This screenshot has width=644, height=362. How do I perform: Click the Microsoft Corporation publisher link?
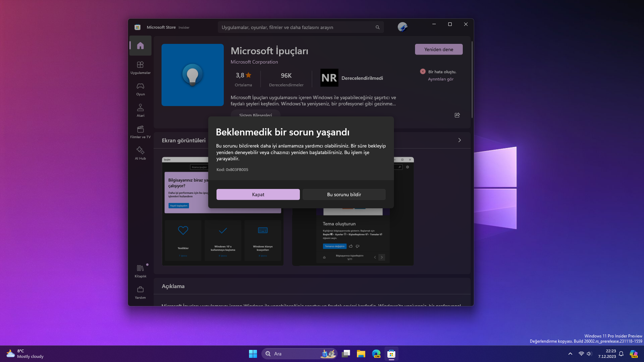[x=254, y=62]
